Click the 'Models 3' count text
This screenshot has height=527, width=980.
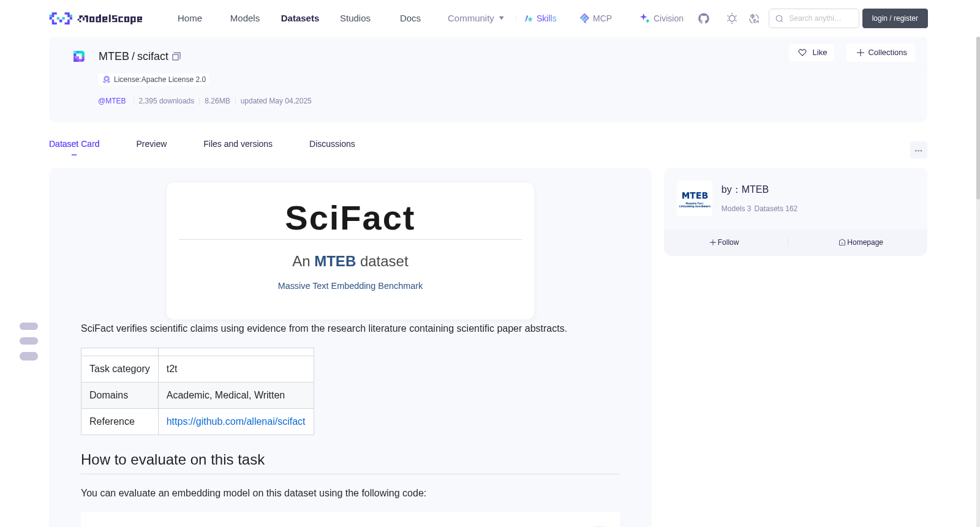point(736,209)
